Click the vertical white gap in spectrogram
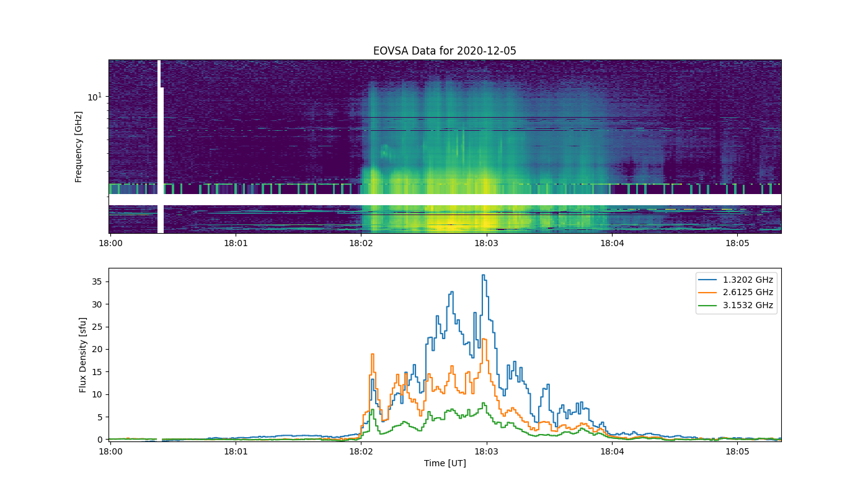 [x=160, y=147]
